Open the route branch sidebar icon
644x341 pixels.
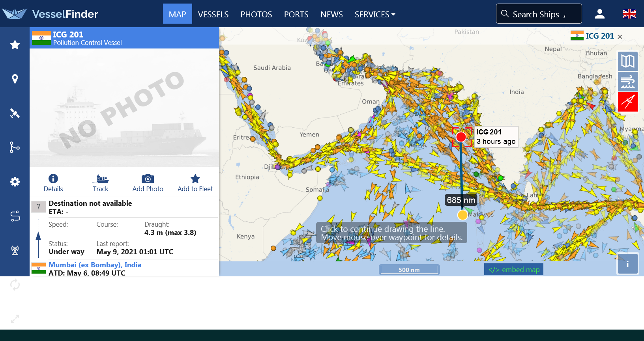coord(15,147)
